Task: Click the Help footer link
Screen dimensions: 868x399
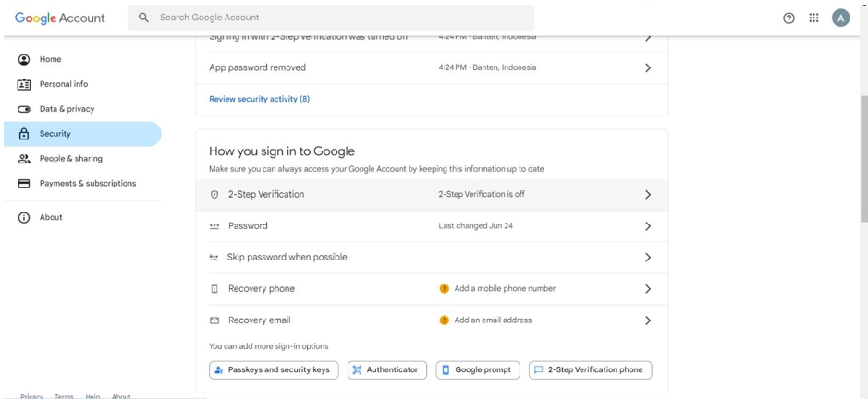Action: tap(92, 396)
